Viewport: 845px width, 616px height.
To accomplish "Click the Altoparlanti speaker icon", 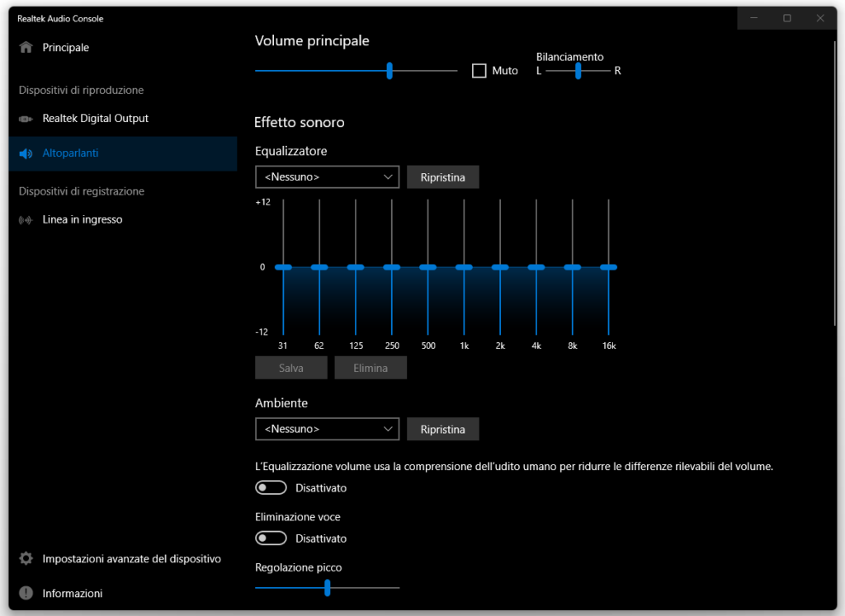I will click(26, 154).
